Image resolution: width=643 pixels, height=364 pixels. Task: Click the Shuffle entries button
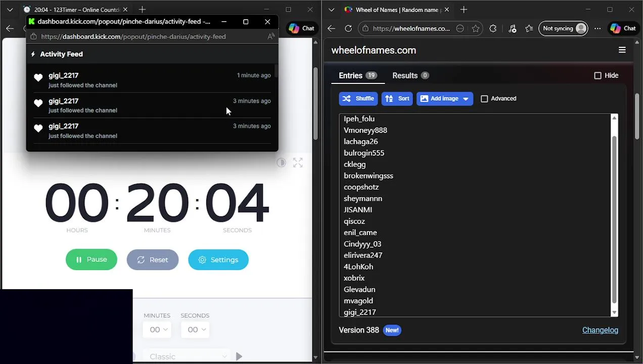click(x=358, y=99)
